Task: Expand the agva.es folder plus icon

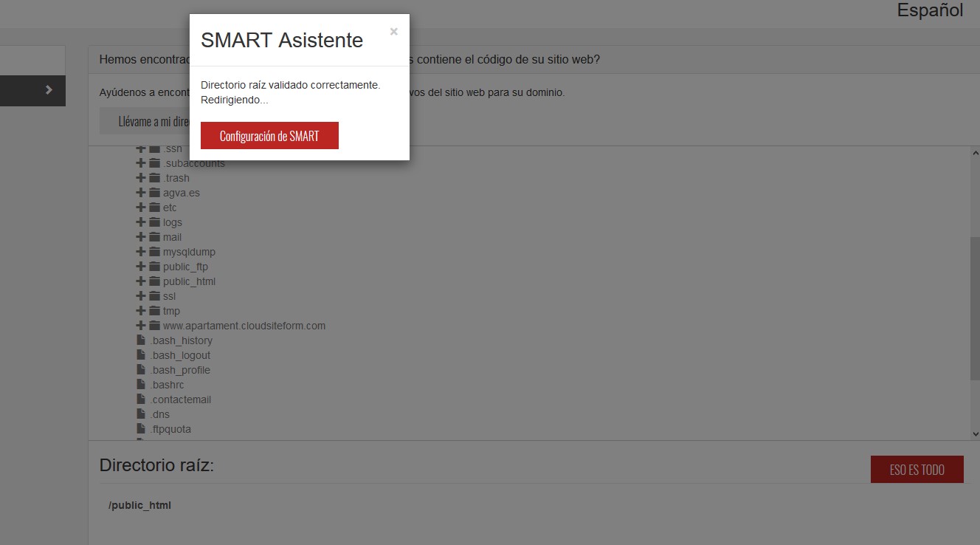Action: coord(141,193)
